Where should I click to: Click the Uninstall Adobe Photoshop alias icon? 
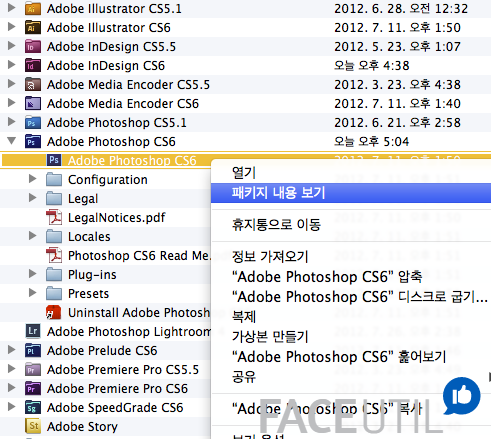(x=54, y=313)
